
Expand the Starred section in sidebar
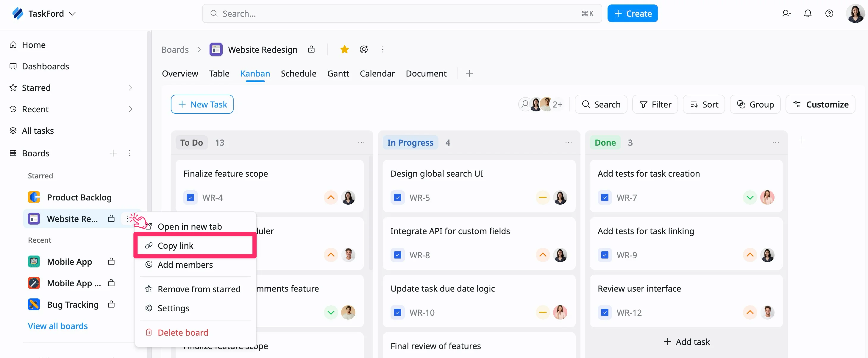point(130,88)
